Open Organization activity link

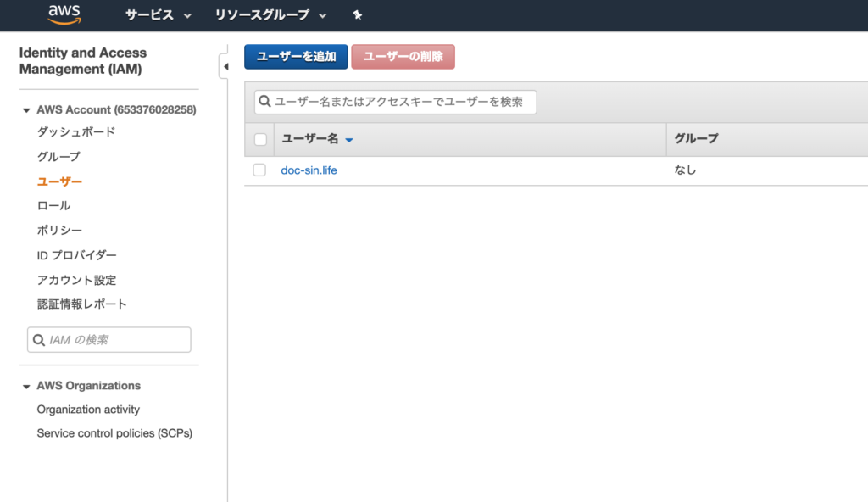point(88,410)
